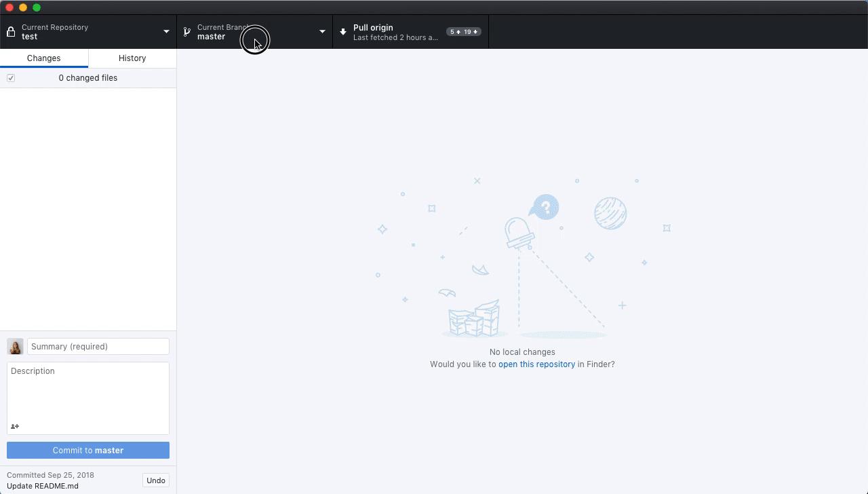This screenshot has height=494, width=868.
Task: Switch to the History tab
Action: 132,58
